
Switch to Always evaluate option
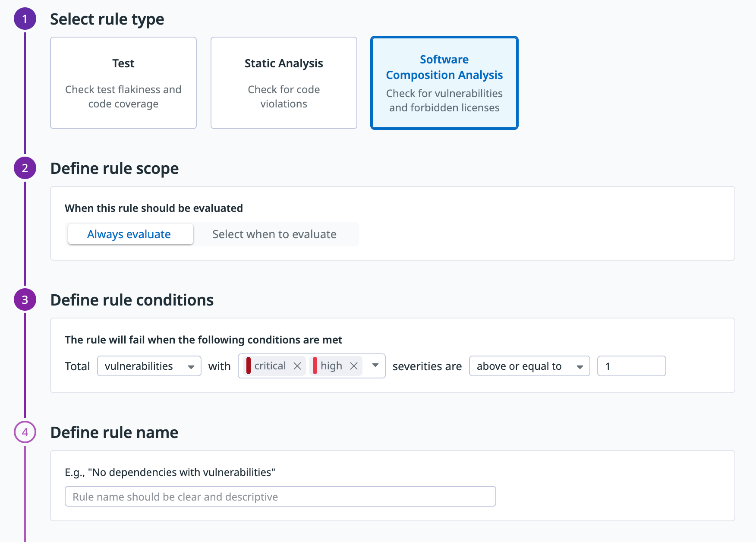(129, 234)
